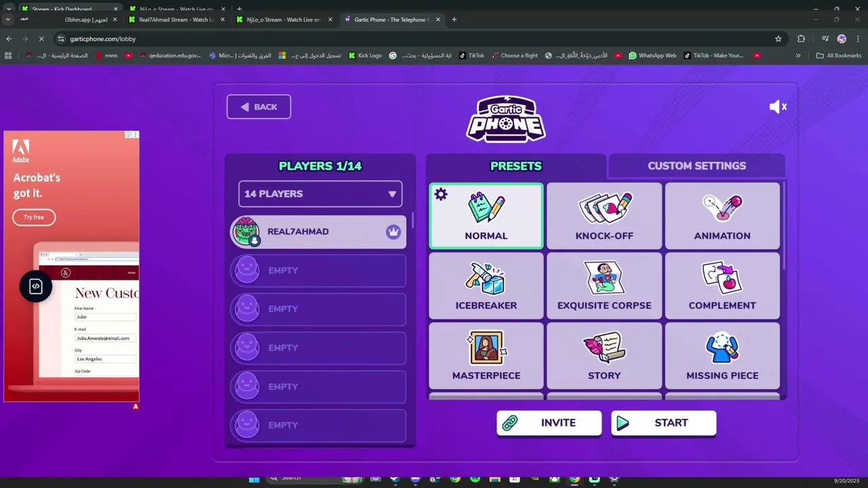The height and width of the screenshot is (488, 868).
Task: Click the PLAYERS 1/14 heading
Action: coord(320,166)
